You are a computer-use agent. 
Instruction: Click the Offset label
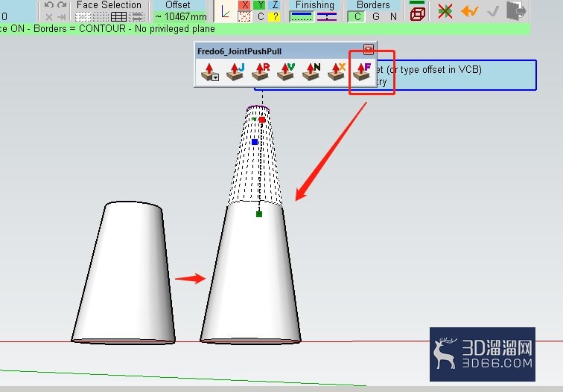click(x=178, y=5)
